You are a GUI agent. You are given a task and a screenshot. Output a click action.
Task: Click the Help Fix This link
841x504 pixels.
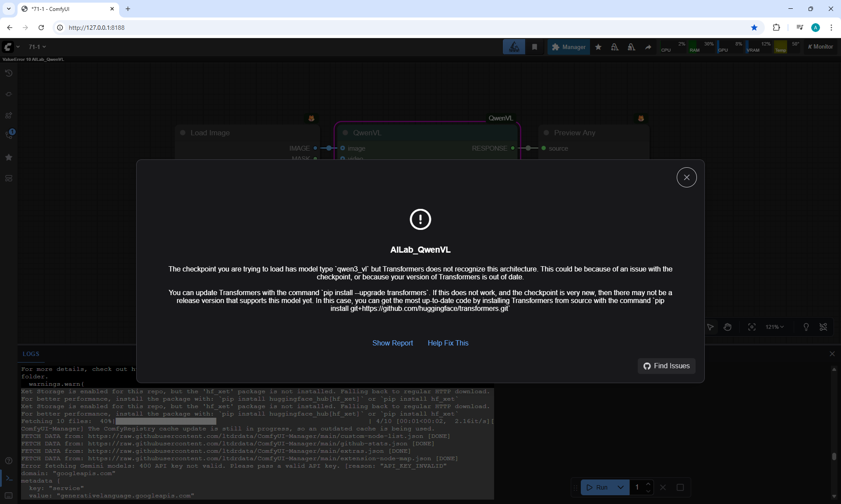[448, 343]
